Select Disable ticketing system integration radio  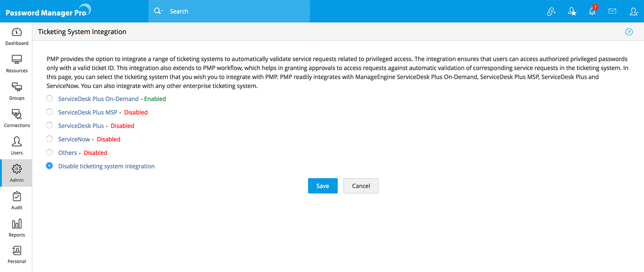(x=49, y=166)
